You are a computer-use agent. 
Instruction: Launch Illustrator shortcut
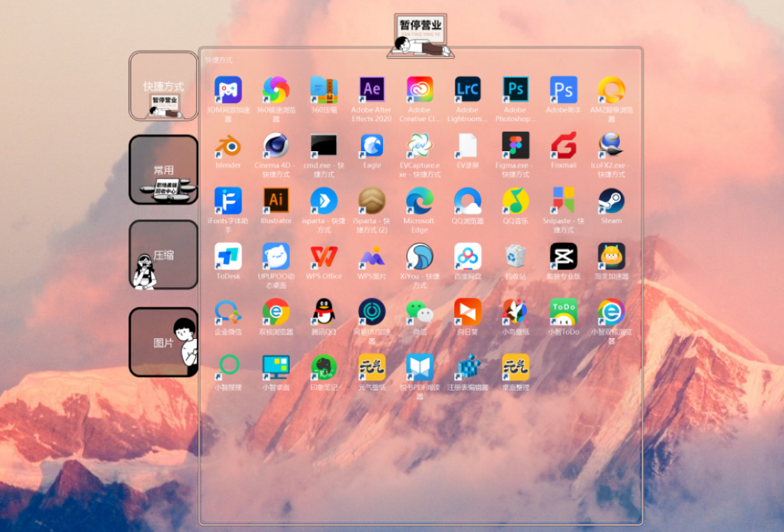coord(276,200)
